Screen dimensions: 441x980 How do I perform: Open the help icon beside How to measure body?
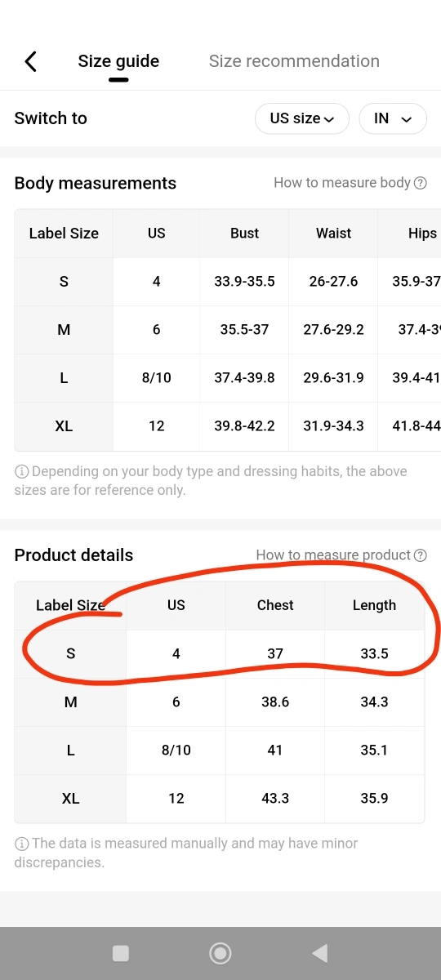(x=421, y=183)
